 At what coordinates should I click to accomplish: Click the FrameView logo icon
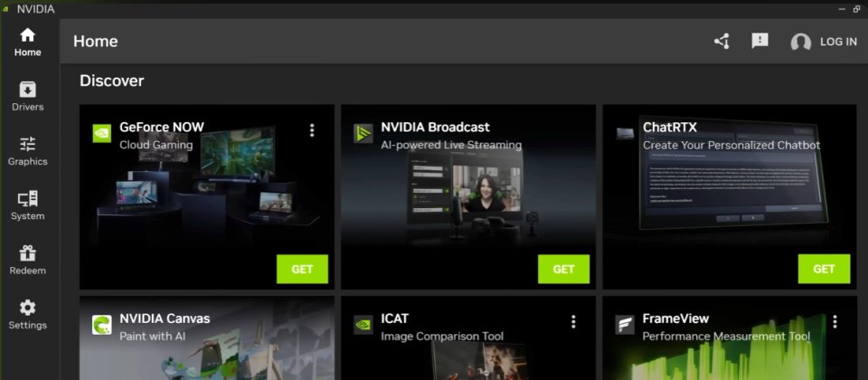[x=625, y=325]
